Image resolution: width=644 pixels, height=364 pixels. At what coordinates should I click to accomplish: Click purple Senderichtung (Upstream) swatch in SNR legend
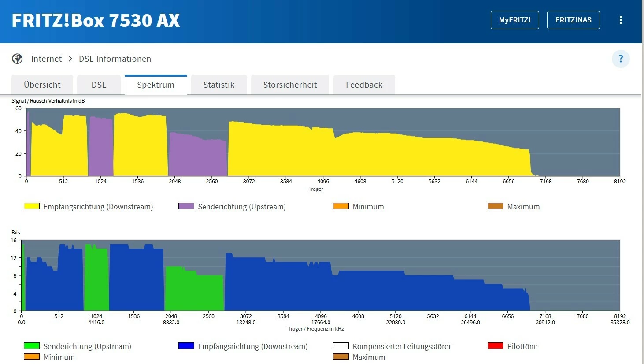click(186, 206)
